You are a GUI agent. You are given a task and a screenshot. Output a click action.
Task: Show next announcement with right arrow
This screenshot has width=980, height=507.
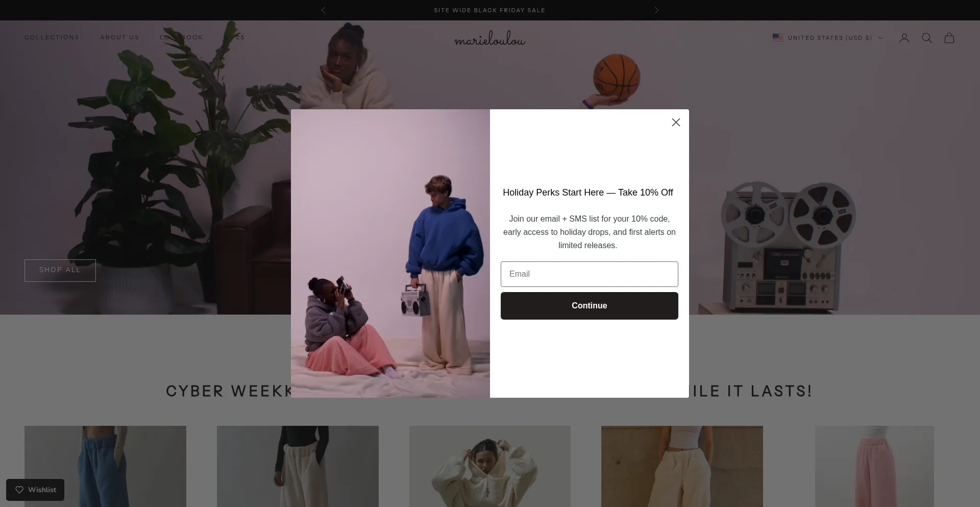coord(656,10)
